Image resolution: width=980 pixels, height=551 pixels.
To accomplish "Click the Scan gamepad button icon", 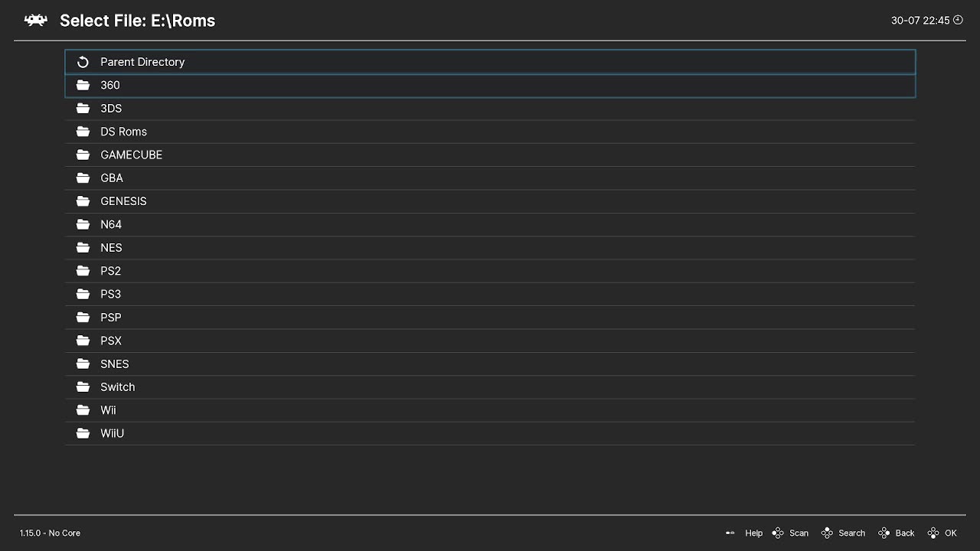I will coord(778,533).
